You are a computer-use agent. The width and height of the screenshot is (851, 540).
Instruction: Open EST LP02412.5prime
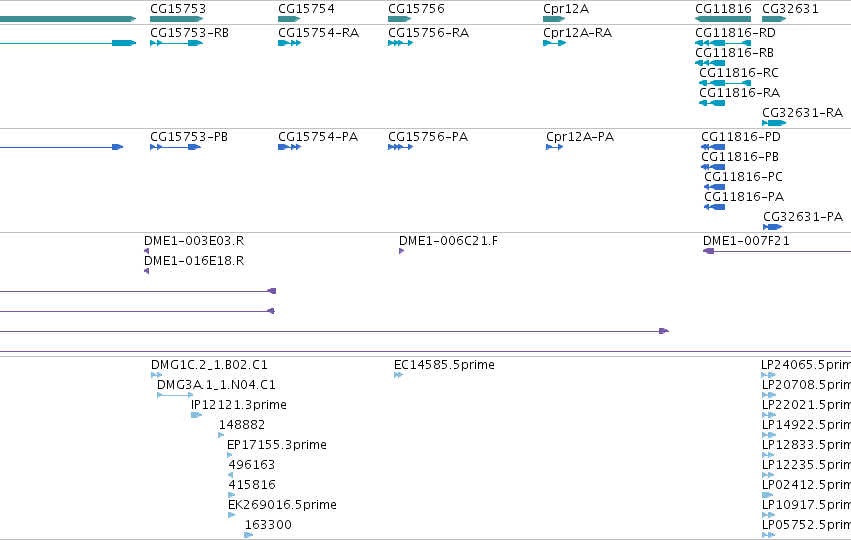767,495
